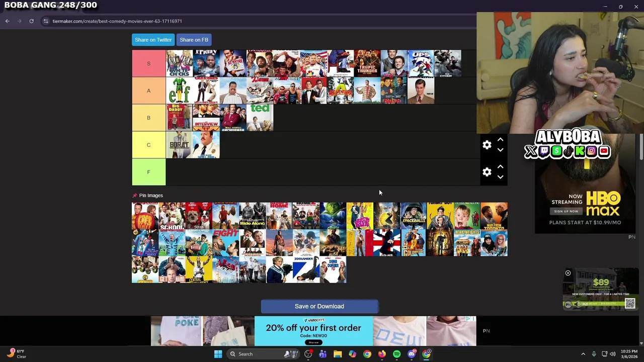Select the S tier label
Viewport: 644px width, 362px height.
148,63
